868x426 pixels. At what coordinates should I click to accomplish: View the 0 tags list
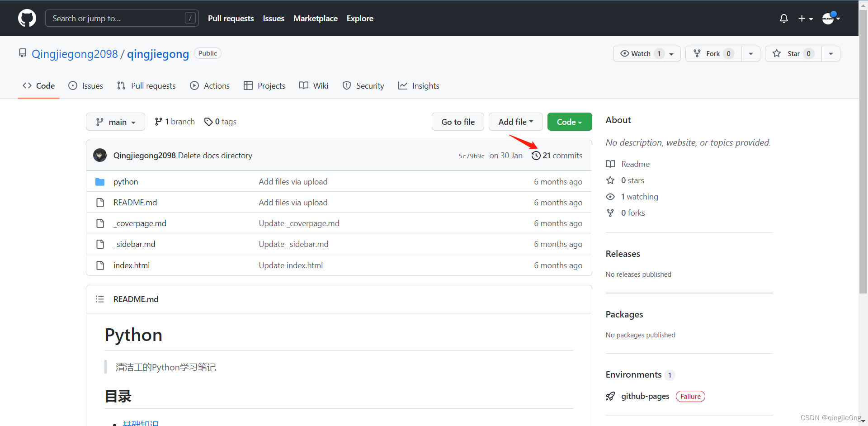(x=220, y=122)
